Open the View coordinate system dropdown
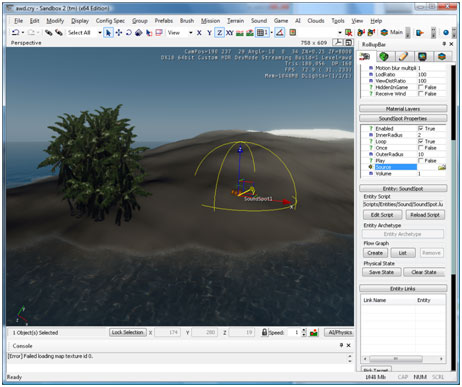Image resolution: width=462 pixels, height=387 pixels. (191, 33)
